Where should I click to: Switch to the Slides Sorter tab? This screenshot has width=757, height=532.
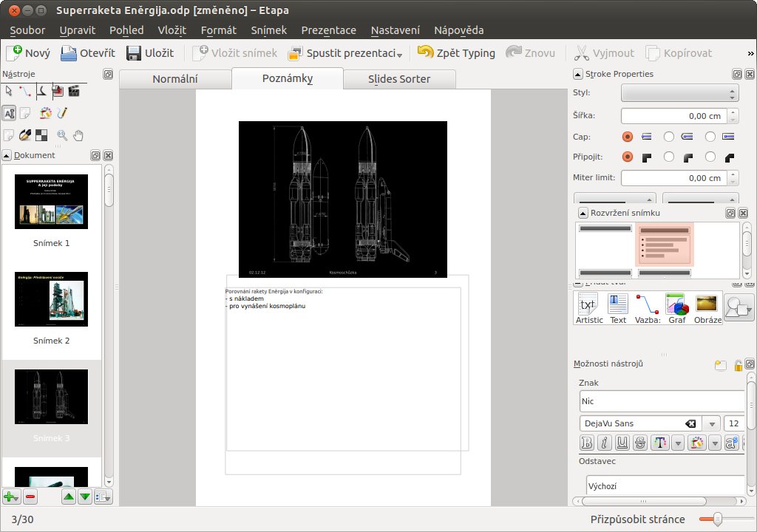[x=399, y=79]
